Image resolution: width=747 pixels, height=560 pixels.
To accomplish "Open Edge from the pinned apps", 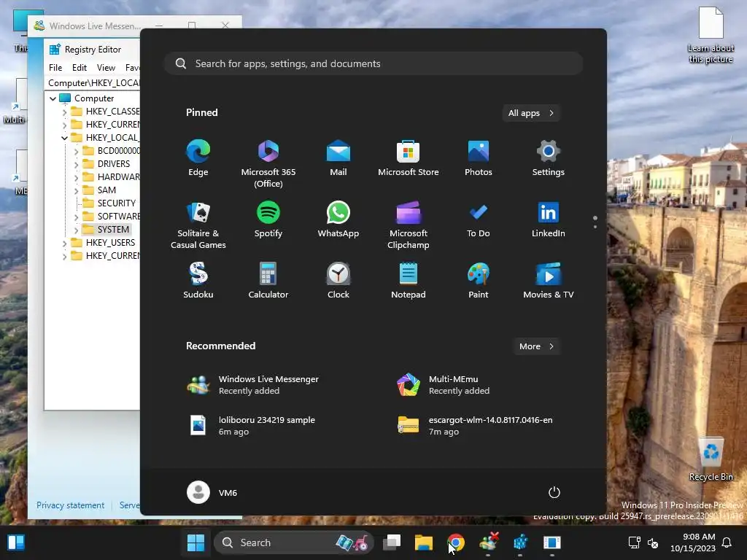I will (x=198, y=158).
